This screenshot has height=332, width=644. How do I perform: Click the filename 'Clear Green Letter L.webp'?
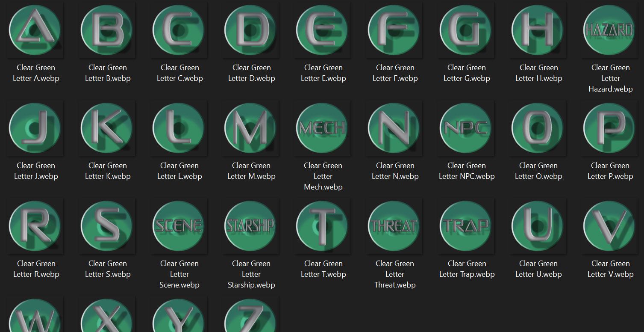coord(179,171)
